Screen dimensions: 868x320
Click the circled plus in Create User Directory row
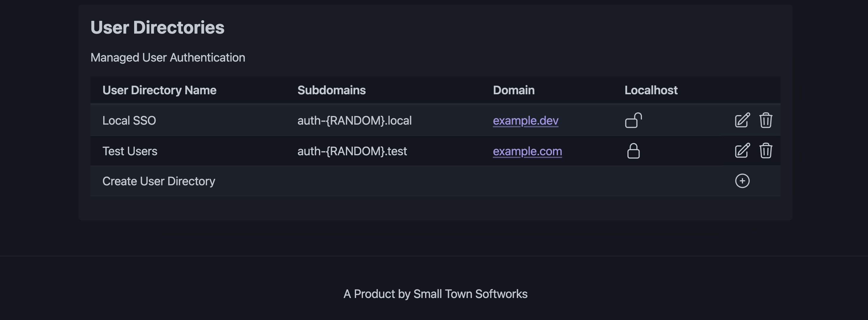tap(742, 181)
